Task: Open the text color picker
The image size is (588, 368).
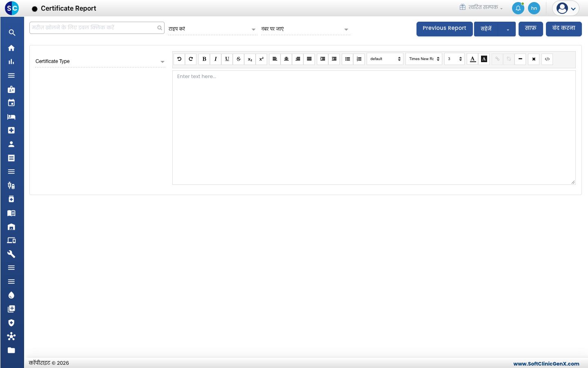Action: coord(472,59)
